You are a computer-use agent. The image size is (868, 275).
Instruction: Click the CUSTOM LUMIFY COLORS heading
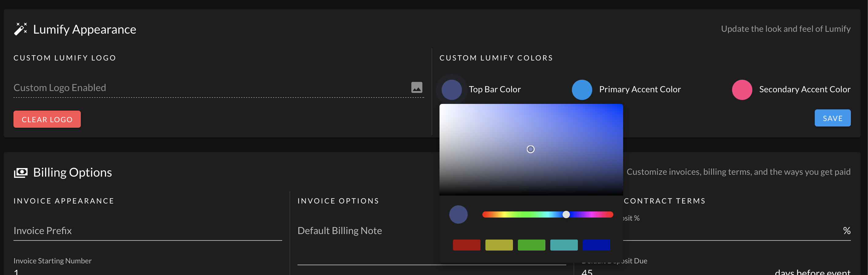(496, 58)
